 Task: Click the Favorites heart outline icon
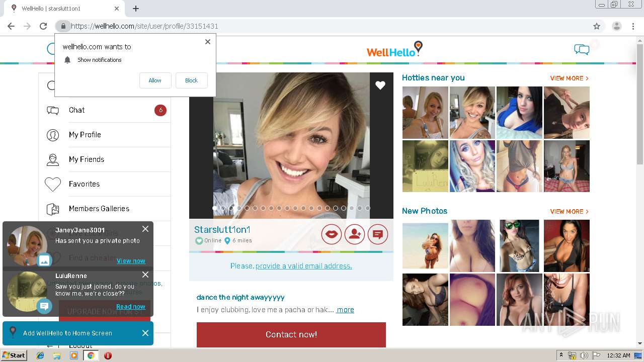(53, 185)
